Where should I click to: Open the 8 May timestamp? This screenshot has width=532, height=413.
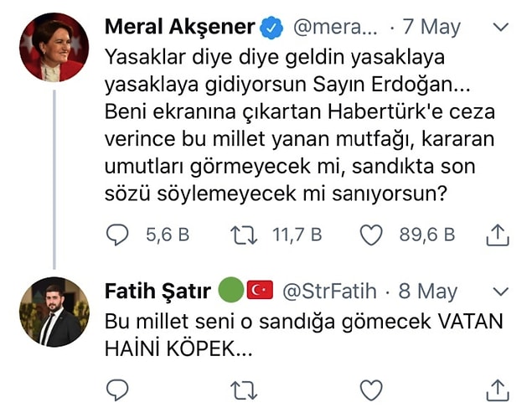click(x=428, y=292)
